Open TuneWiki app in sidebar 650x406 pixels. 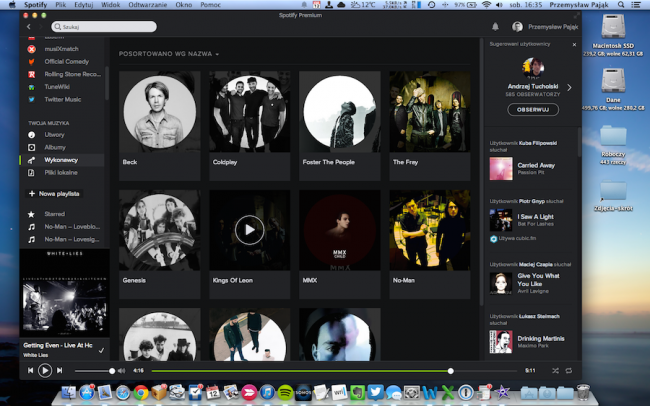click(x=57, y=87)
